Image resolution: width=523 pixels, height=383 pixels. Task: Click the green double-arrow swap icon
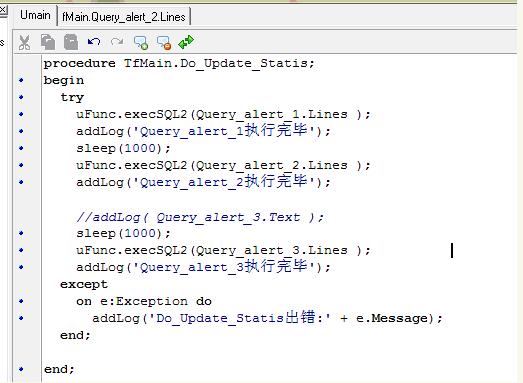pyautogui.click(x=186, y=42)
